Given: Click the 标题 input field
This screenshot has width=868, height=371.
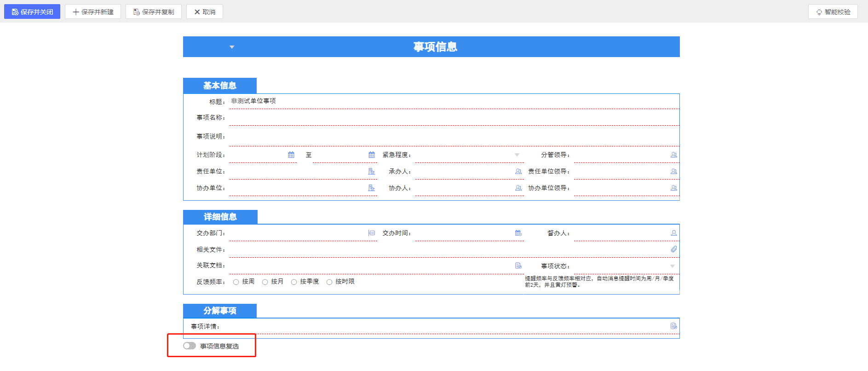Looking at the screenshot, I should point(454,101).
